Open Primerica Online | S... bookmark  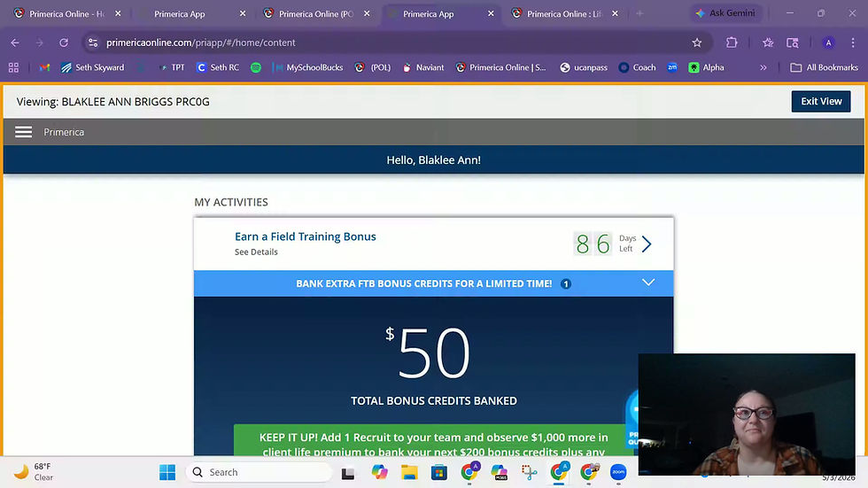point(501,67)
